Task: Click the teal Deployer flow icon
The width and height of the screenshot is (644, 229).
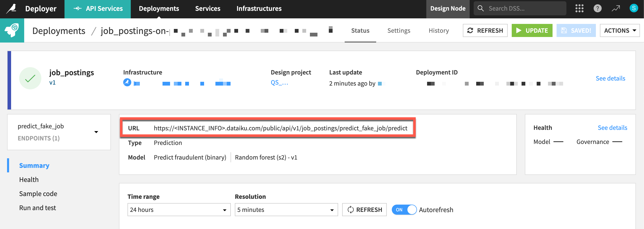Action: tap(12, 30)
